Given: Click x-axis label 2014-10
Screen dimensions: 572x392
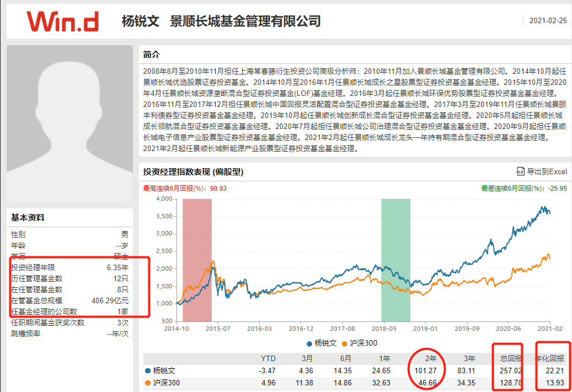Looking at the screenshot, I should tap(177, 329).
